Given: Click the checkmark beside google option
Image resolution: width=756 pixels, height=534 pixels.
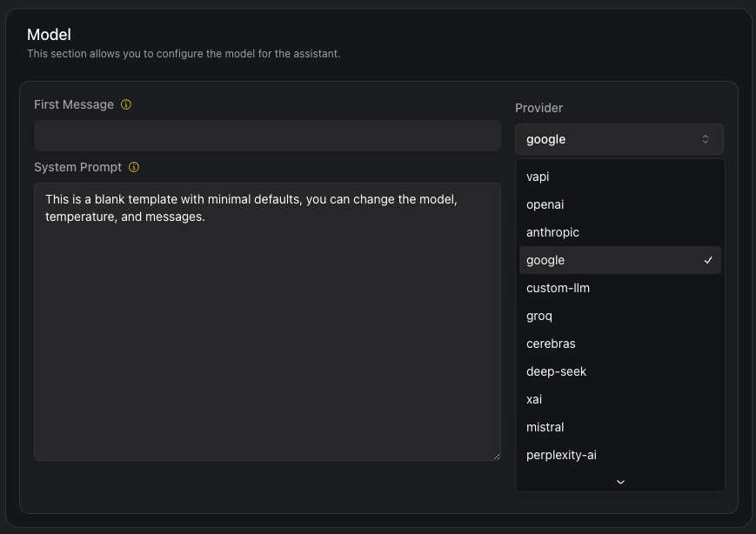Looking at the screenshot, I should [x=709, y=260].
